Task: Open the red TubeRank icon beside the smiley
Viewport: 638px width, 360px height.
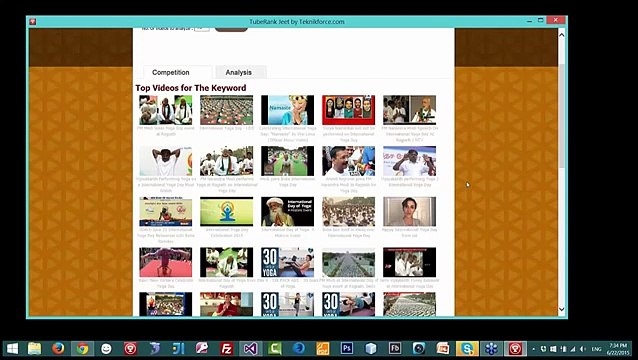Action: click(x=130, y=349)
